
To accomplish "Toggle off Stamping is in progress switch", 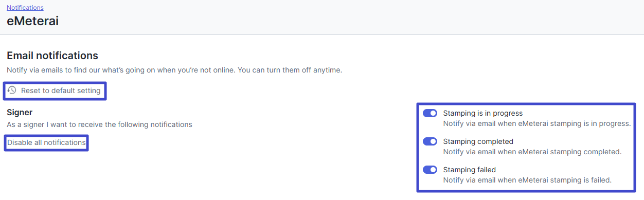I will pyautogui.click(x=430, y=113).
